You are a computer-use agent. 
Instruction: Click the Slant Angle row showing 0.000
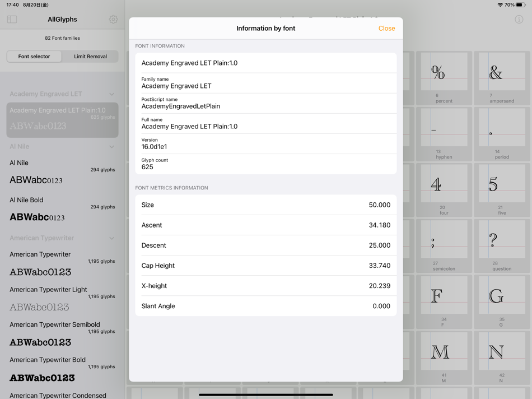click(x=266, y=306)
